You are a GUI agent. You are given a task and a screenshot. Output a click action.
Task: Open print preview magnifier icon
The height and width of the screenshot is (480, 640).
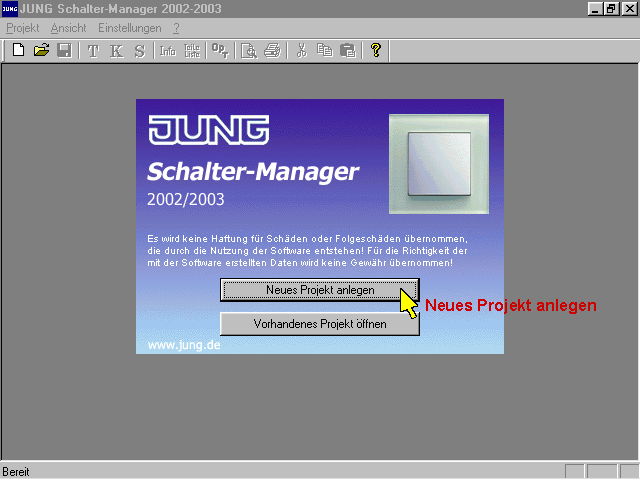click(x=249, y=51)
